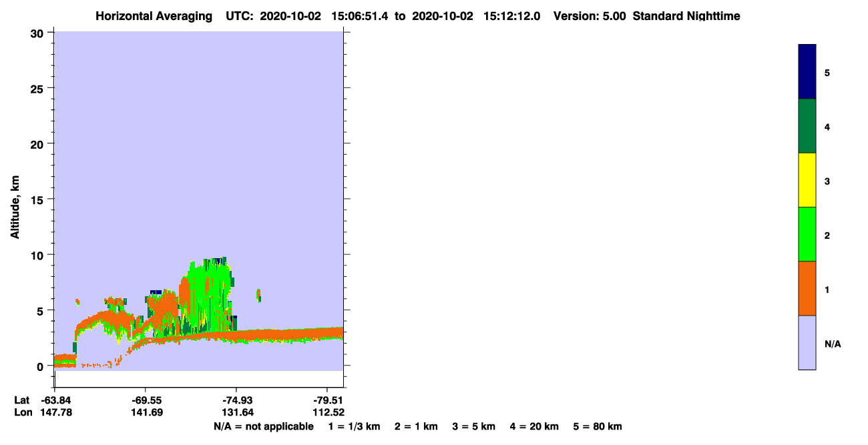Image resolution: width=868 pixels, height=445 pixels.
Task: Click '3 = 5 km' legend text
Action: pyautogui.click(x=474, y=426)
